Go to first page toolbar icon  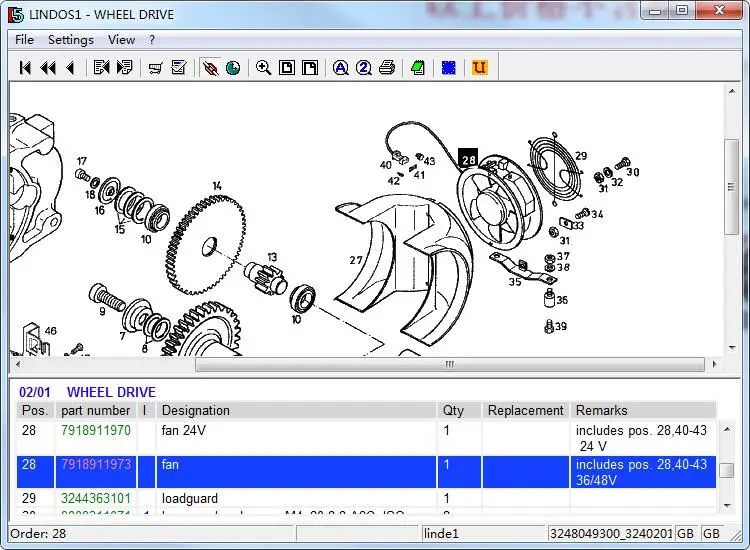point(25,68)
